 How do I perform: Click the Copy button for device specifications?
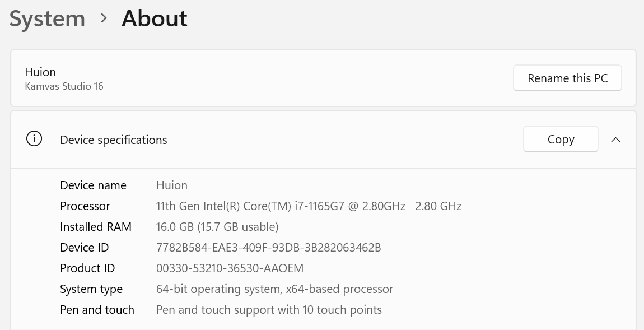tap(561, 138)
